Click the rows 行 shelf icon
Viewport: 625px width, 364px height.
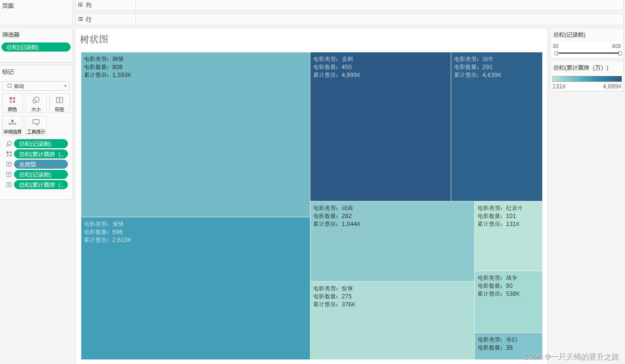pos(80,19)
